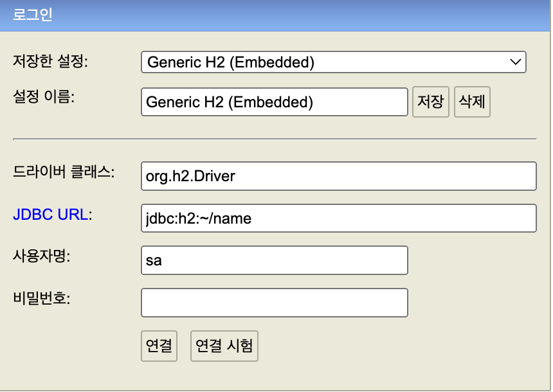Viewport: 553px width, 392px height.
Task: Open the 저장한 설정 saved settings dropdown
Action: (334, 62)
